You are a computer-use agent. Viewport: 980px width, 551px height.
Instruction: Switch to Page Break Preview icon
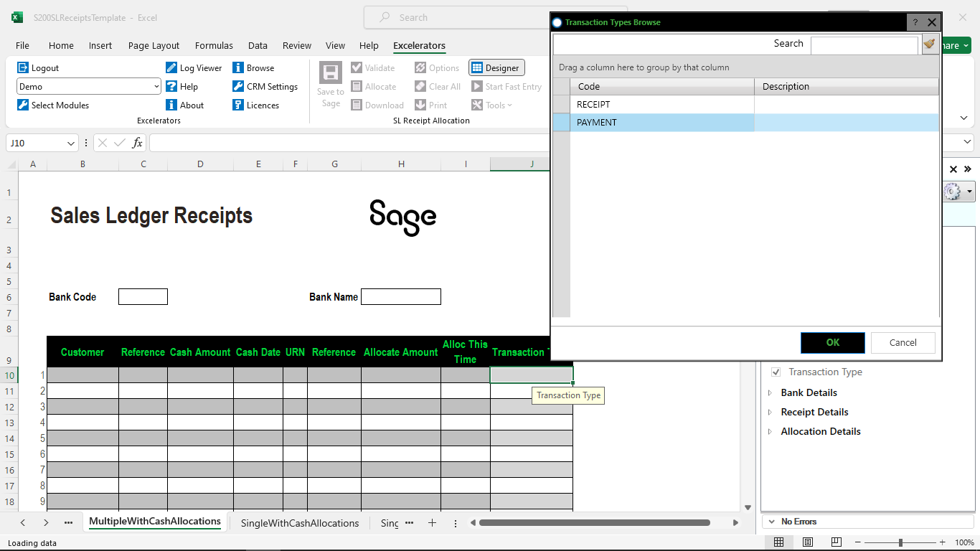pyautogui.click(x=837, y=542)
